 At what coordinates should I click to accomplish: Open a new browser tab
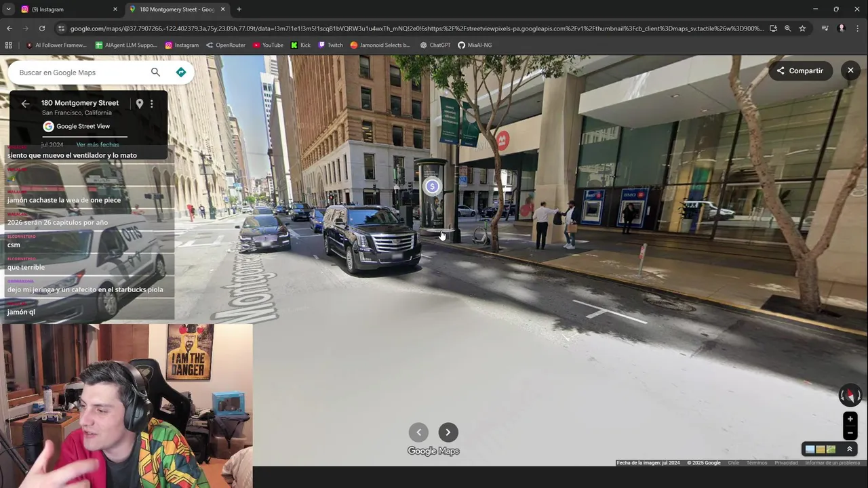pyautogui.click(x=239, y=9)
